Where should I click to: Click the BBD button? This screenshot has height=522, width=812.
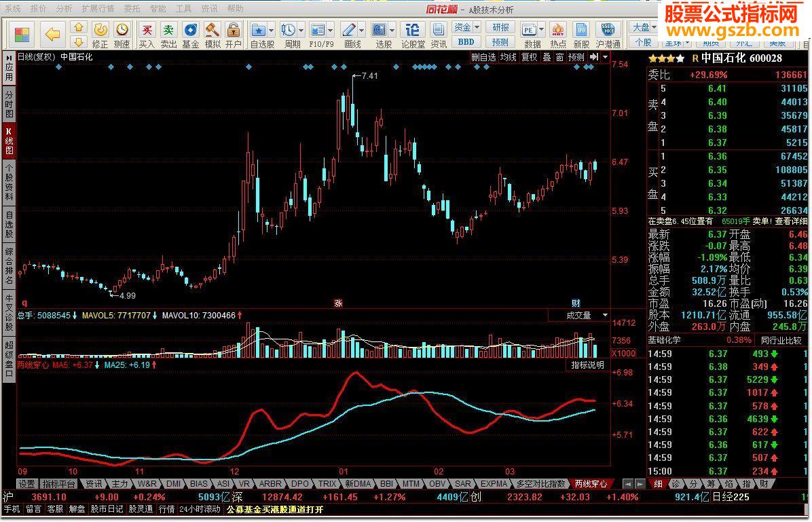pos(466,41)
